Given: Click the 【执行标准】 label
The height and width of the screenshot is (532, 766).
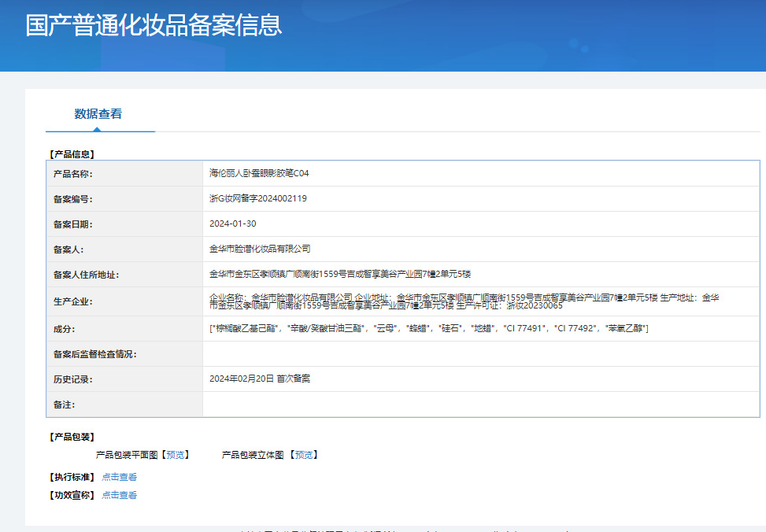Looking at the screenshot, I should [x=72, y=477].
